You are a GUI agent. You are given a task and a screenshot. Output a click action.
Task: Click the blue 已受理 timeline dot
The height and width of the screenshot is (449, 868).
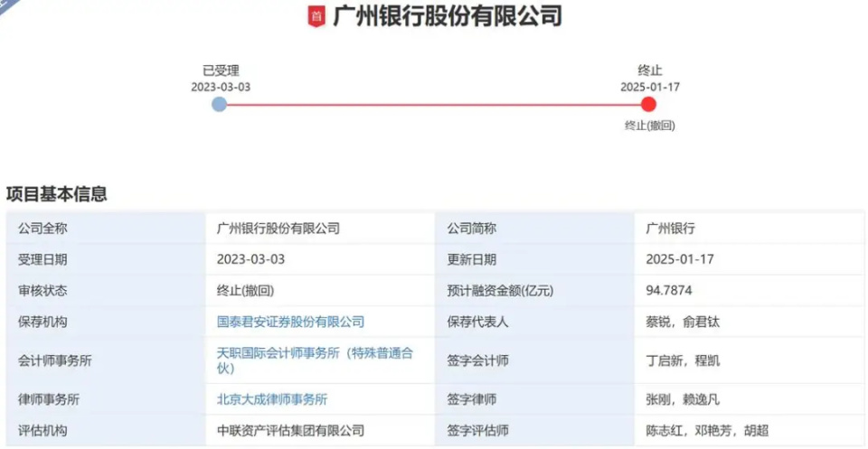pos(219,104)
